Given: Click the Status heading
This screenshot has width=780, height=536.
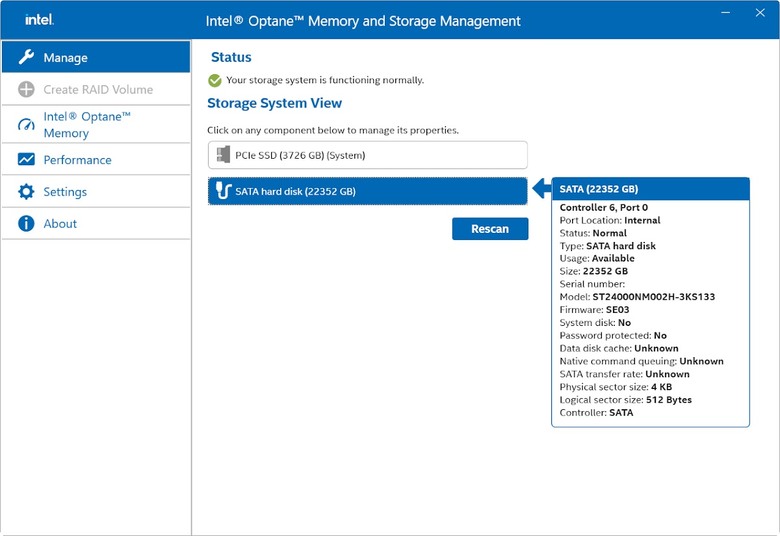Looking at the screenshot, I should pyautogui.click(x=231, y=57).
